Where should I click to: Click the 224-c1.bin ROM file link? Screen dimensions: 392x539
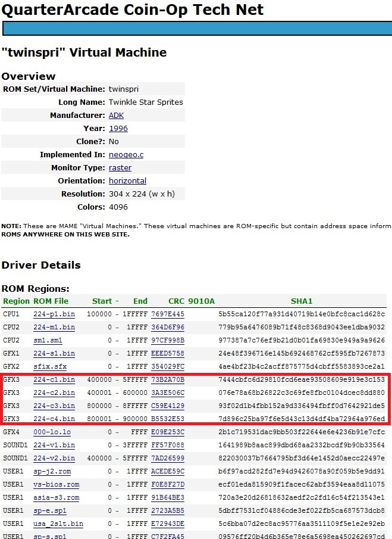click(x=54, y=379)
